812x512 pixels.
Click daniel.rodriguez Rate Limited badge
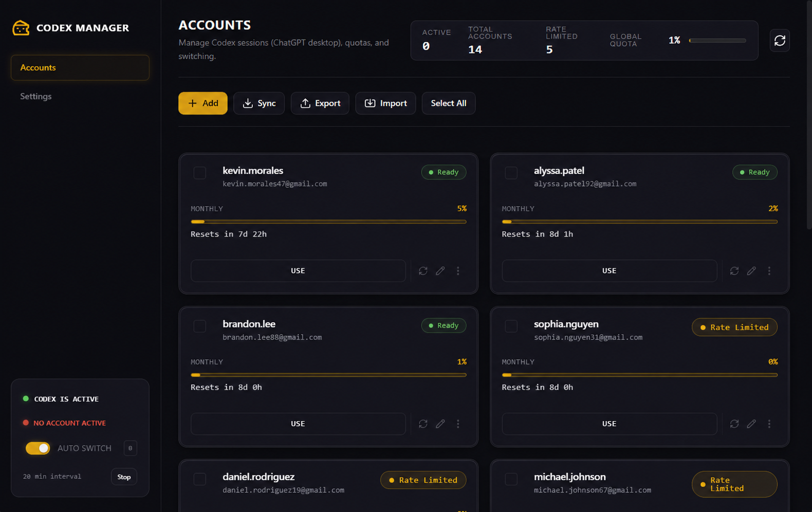tap(423, 480)
